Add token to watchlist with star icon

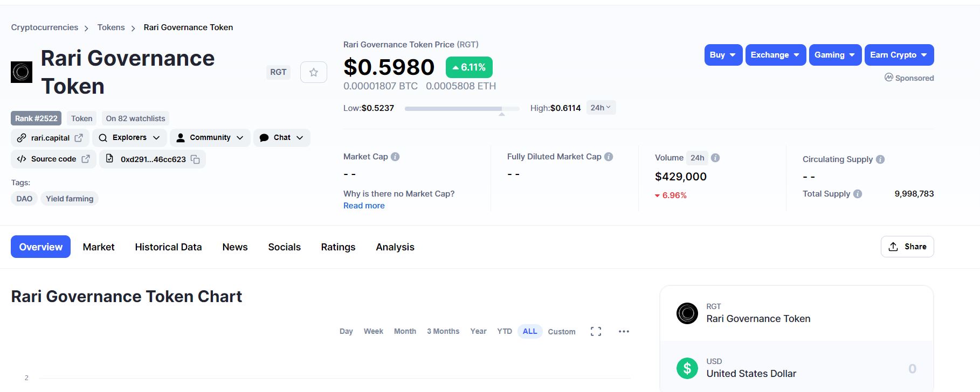click(313, 72)
